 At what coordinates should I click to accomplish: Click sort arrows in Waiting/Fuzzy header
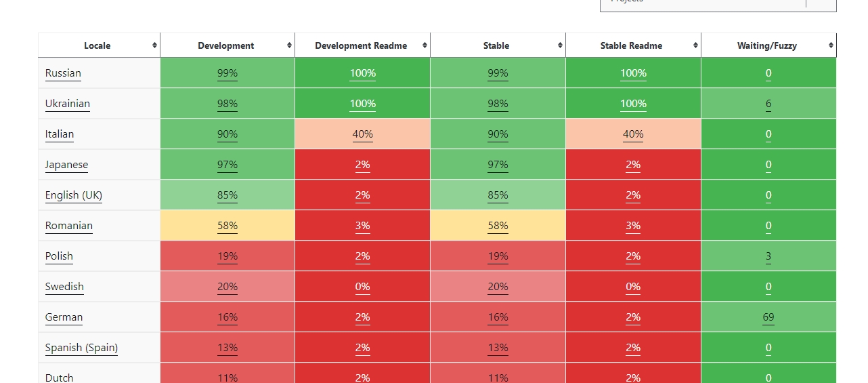[x=831, y=45]
